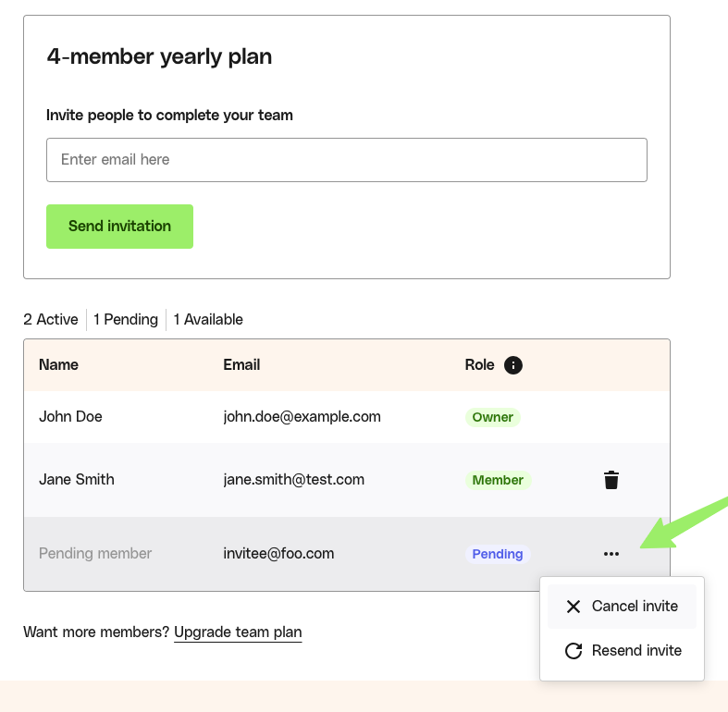This screenshot has height=712, width=728.
Task: Choose the Resend invite text in the menu
Action: click(x=636, y=651)
